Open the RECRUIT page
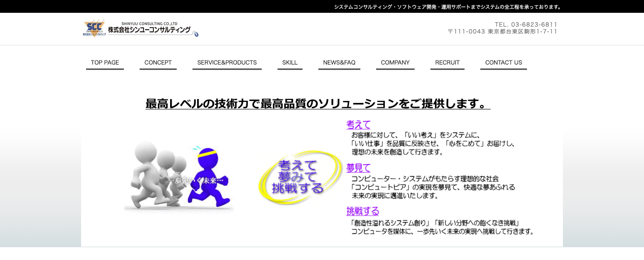 point(447,63)
